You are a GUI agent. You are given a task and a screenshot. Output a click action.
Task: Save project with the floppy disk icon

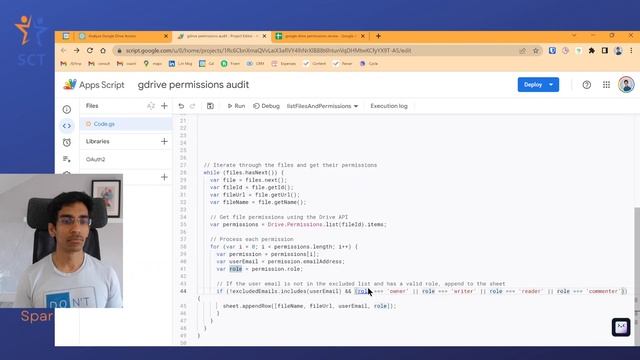click(210, 106)
